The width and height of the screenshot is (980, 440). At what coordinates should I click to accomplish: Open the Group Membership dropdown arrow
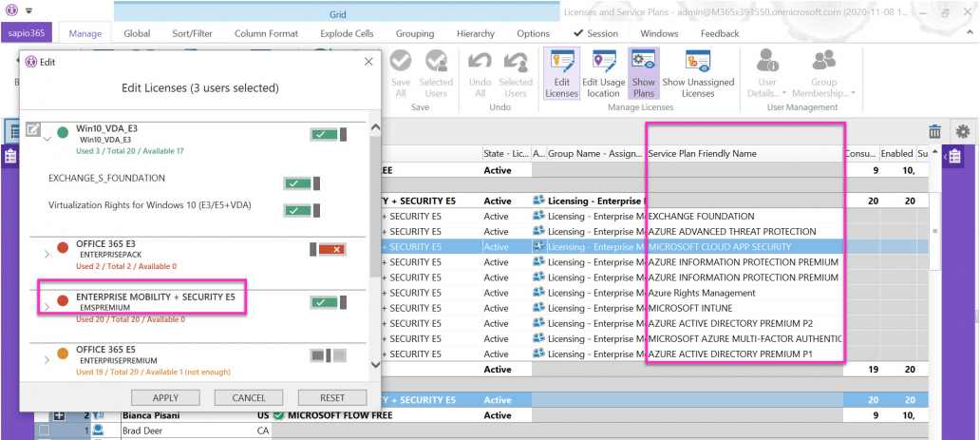coord(852,94)
